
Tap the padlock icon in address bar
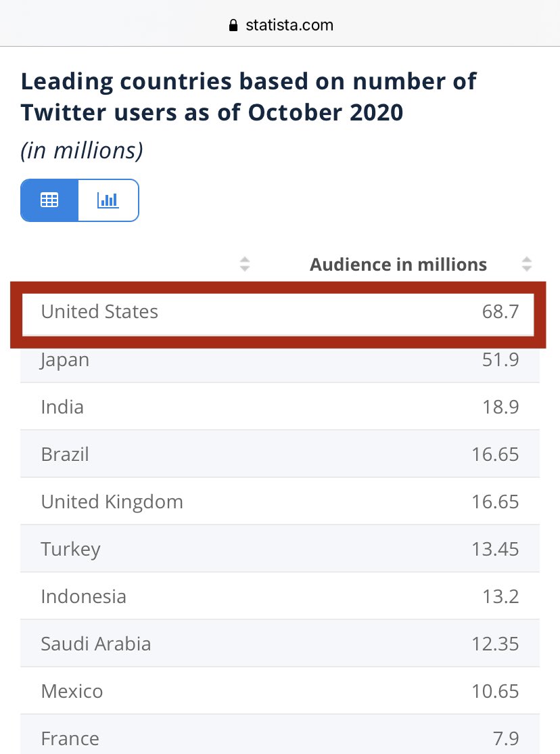[x=234, y=26]
